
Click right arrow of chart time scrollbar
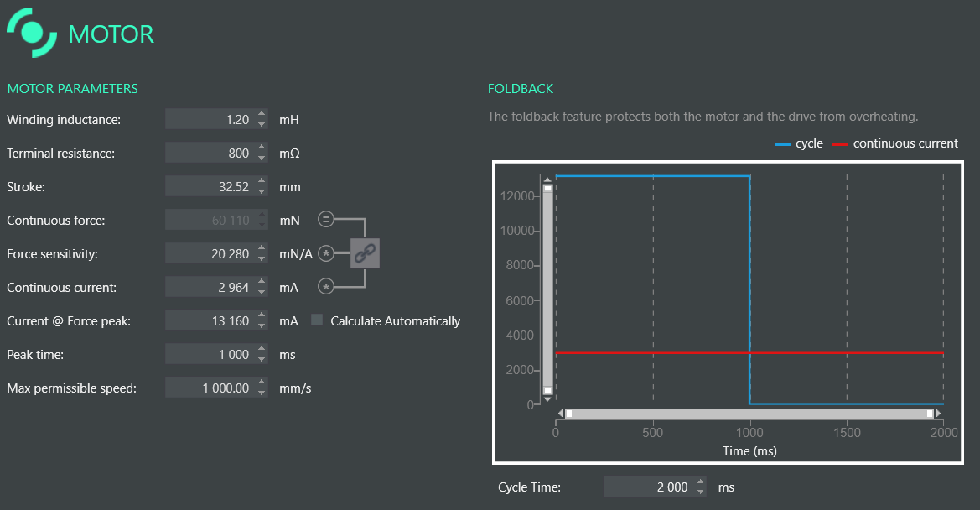coord(938,414)
